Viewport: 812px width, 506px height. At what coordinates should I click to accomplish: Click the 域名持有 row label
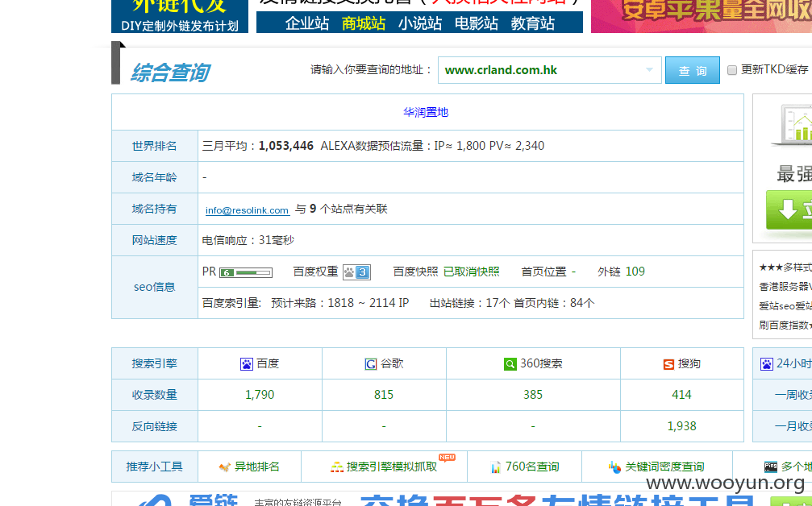(x=154, y=209)
